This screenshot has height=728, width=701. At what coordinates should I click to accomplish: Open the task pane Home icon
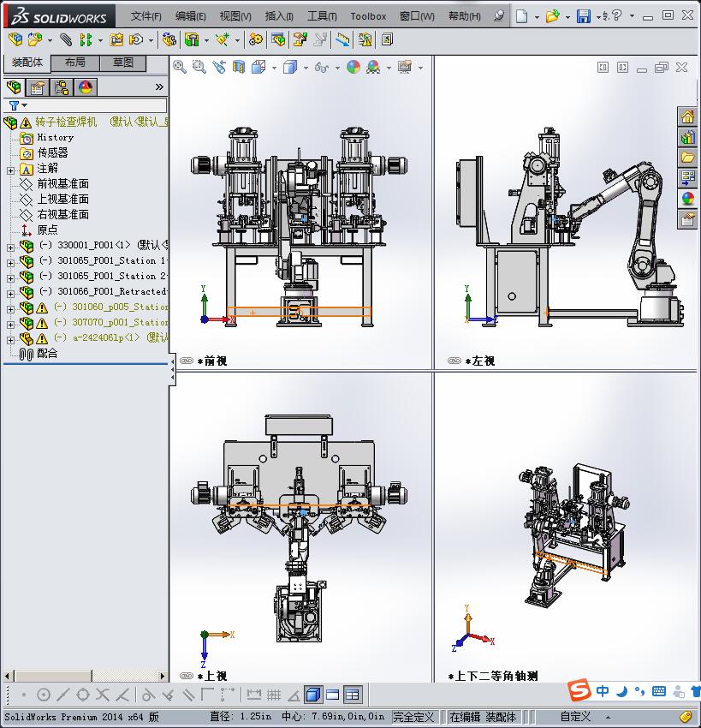coord(687,117)
